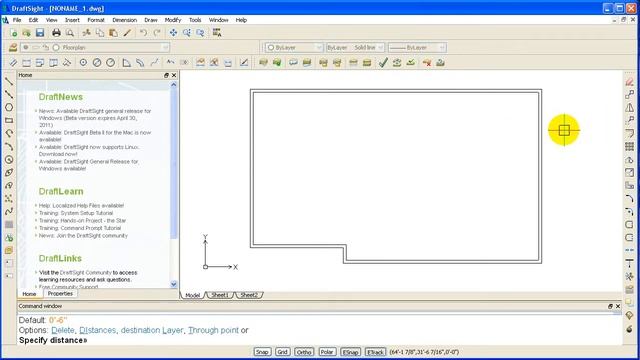Viewport: 640px width, 360px height.
Task: Select the Spline tool in the left toolbar
Action: point(9,211)
